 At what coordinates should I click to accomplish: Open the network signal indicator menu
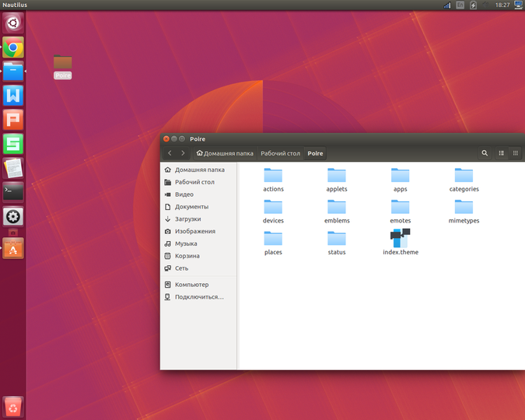pos(447,5)
